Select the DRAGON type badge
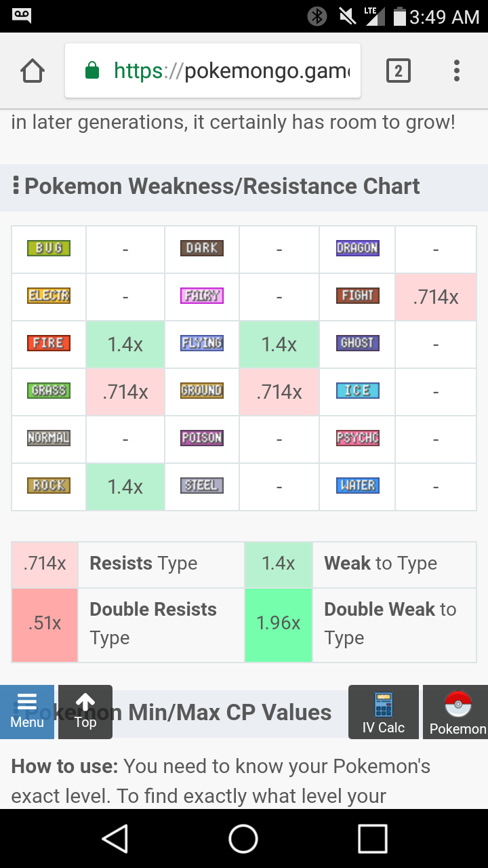488x868 pixels. click(357, 249)
